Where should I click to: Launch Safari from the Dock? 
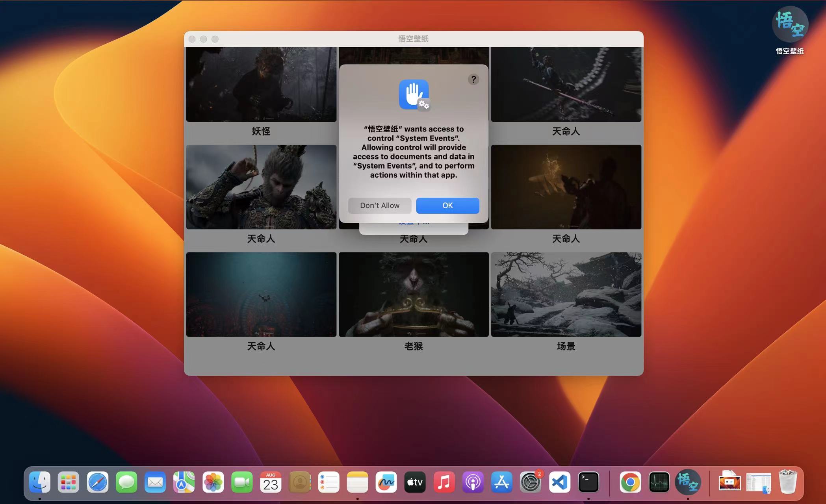click(x=97, y=482)
